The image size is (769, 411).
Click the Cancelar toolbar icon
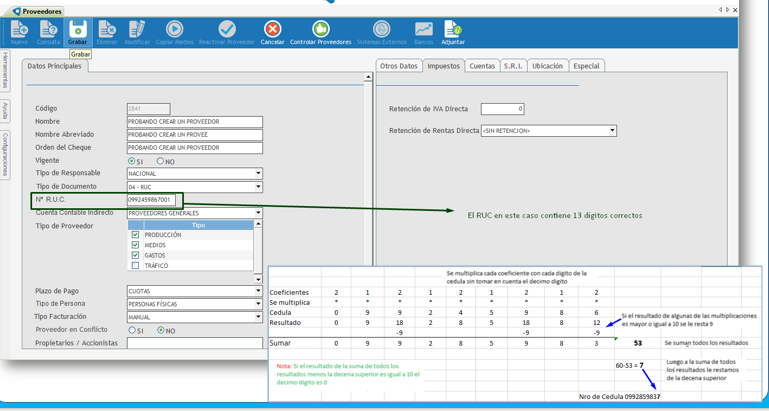click(272, 31)
